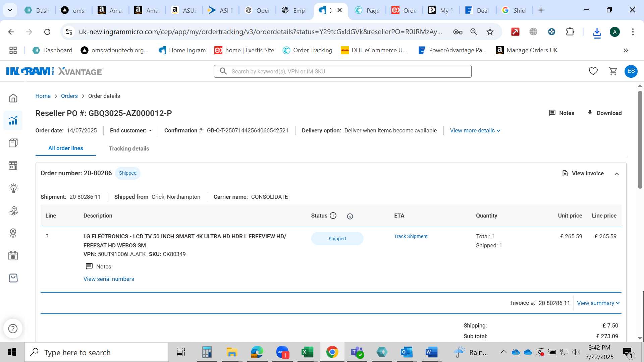The width and height of the screenshot is (644, 362).
Task: Collapse order 20-80286 section chevron
Action: 617,174
